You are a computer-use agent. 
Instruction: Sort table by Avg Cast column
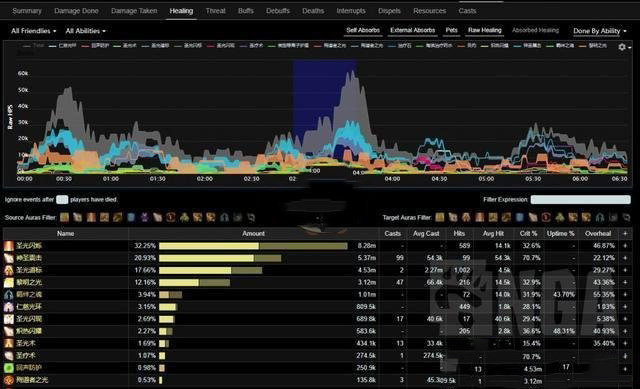[426, 233]
